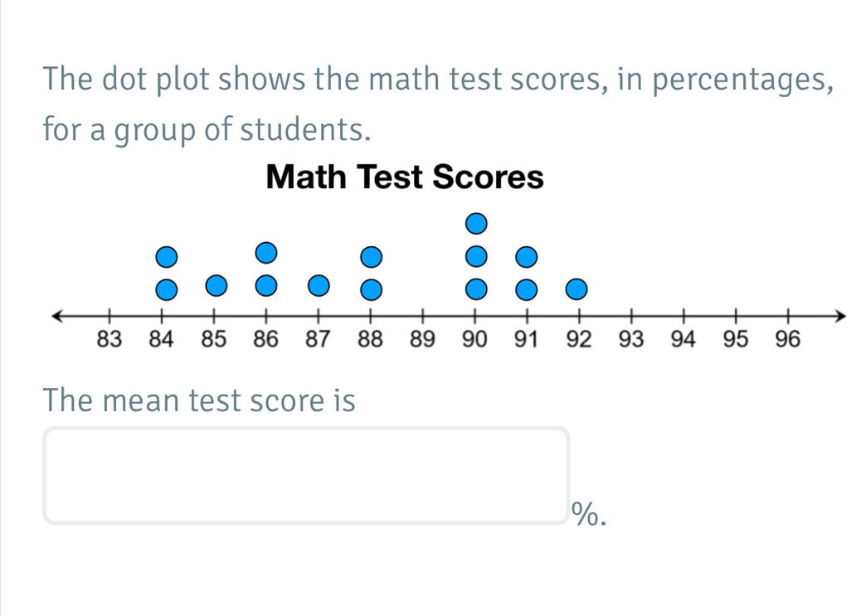Click the right arrowhead of the number line
The image size is (856, 616).
(x=840, y=316)
